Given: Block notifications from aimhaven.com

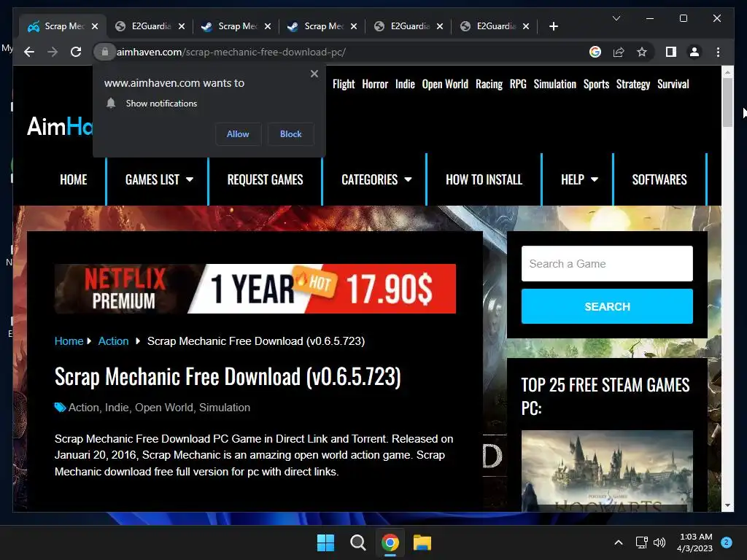Looking at the screenshot, I should point(290,134).
